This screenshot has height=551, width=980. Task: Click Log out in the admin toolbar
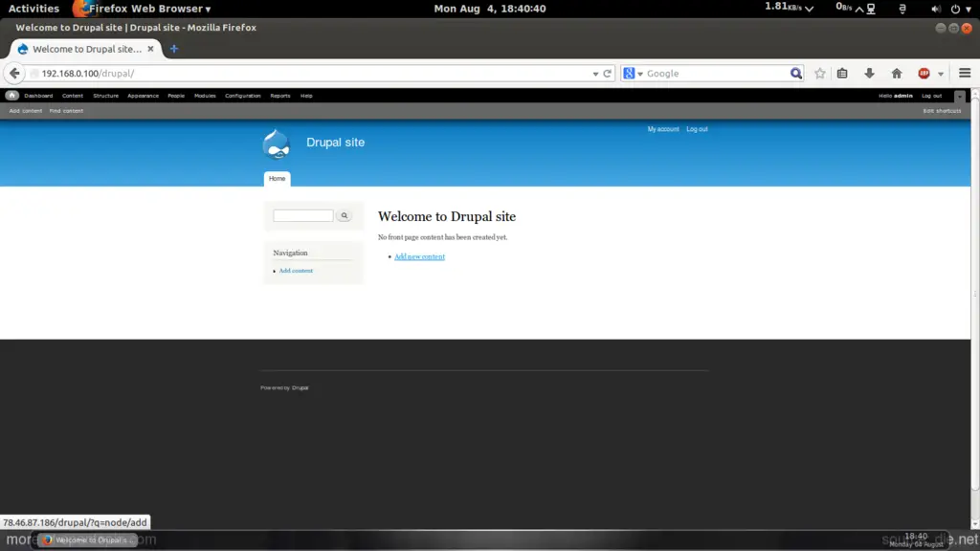click(931, 96)
